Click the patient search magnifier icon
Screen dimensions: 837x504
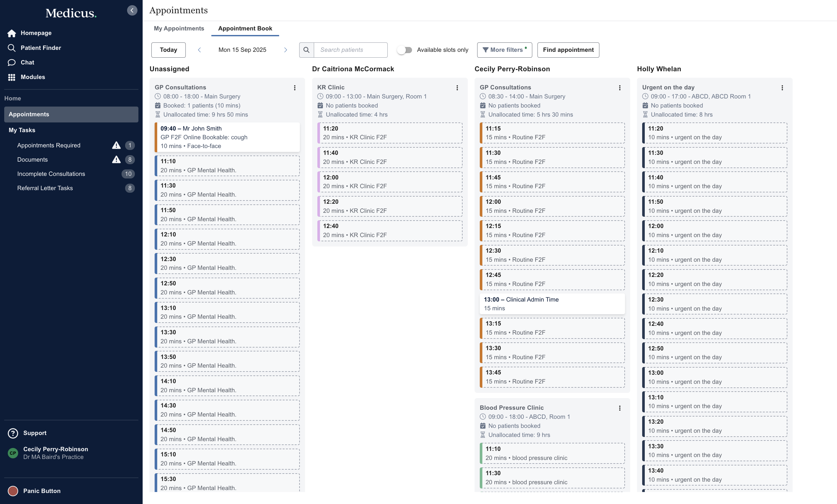[306, 50]
